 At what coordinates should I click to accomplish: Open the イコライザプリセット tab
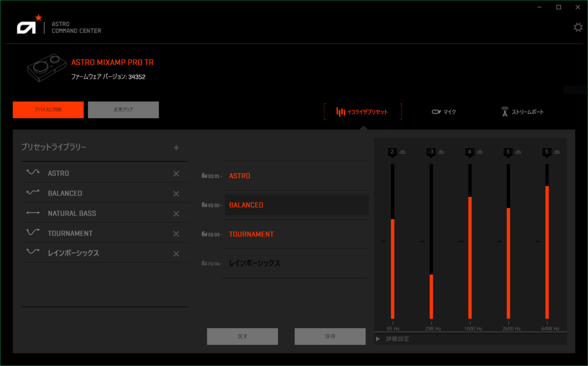[x=363, y=112]
